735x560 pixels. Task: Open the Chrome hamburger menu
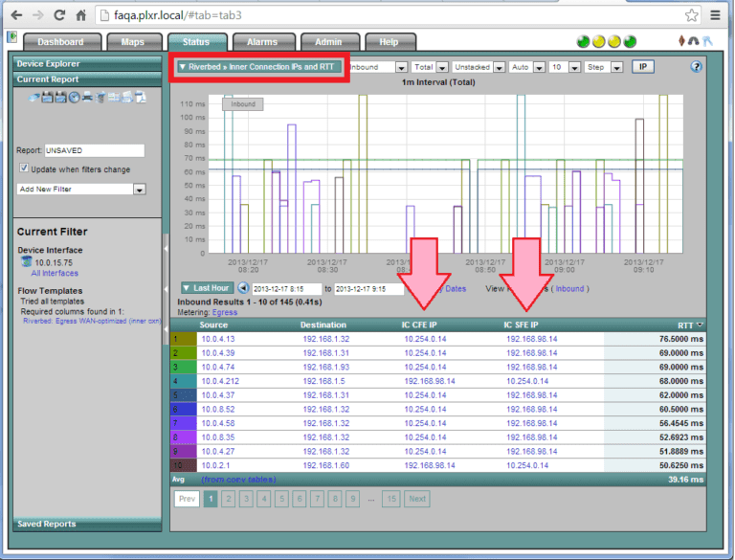[x=715, y=15]
